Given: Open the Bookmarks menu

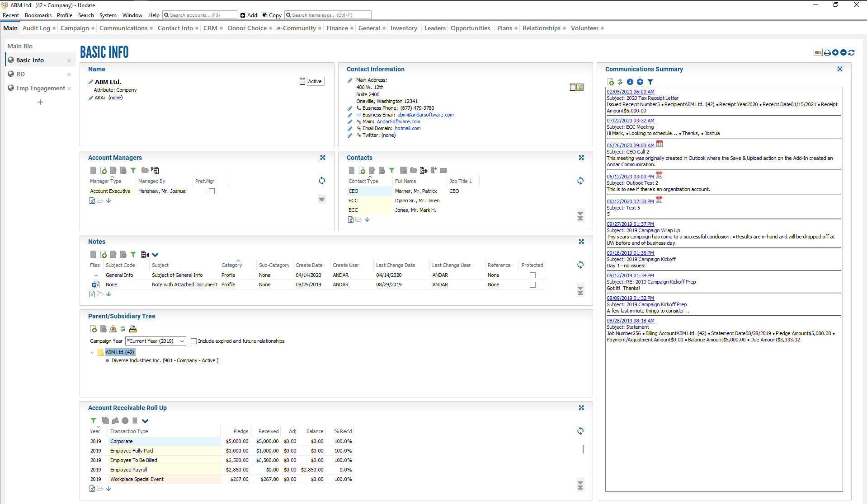Looking at the screenshot, I should coord(38,15).
